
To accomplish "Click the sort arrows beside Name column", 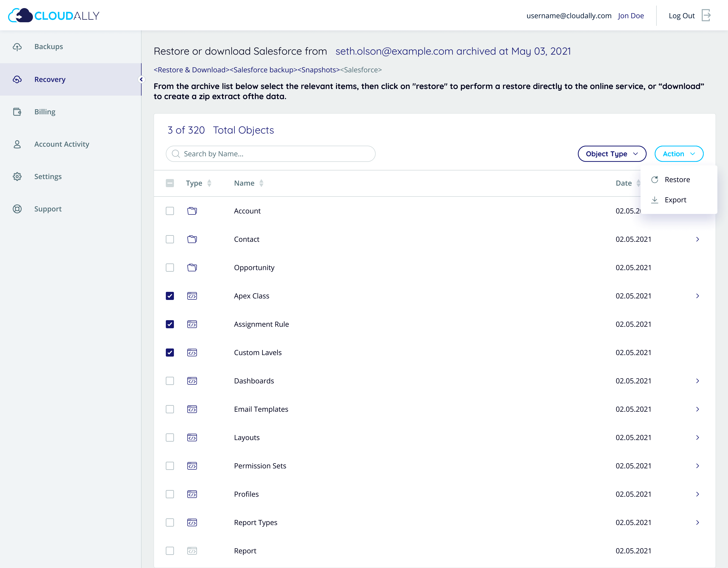I will (261, 183).
